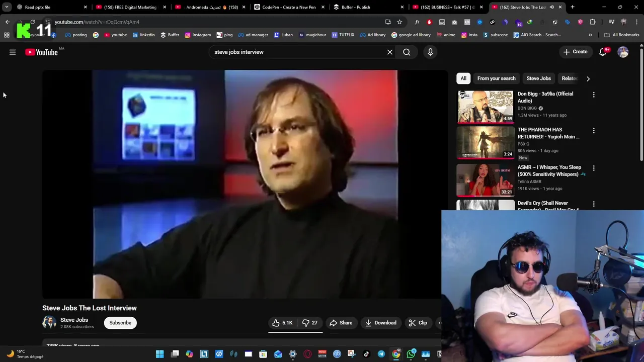This screenshot has height=362, width=644.
Task: Subscribe to the Steve Jobs channel
Action: click(x=120, y=323)
